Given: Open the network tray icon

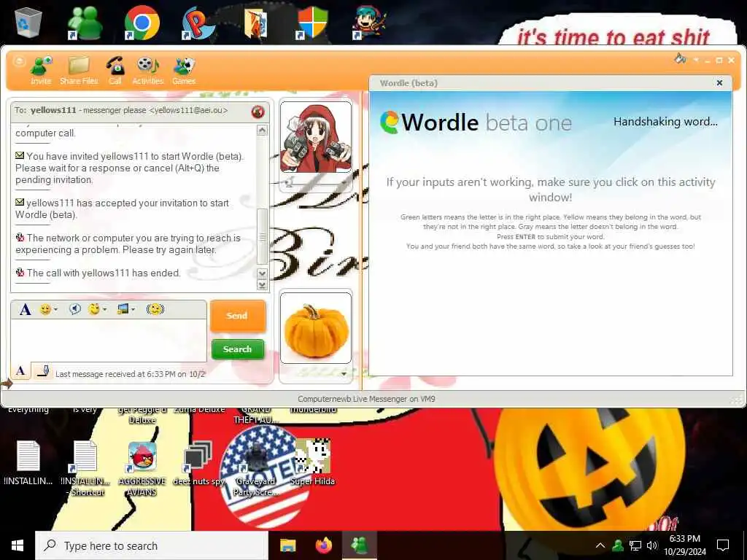Looking at the screenshot, I should (x=635, y=545).
